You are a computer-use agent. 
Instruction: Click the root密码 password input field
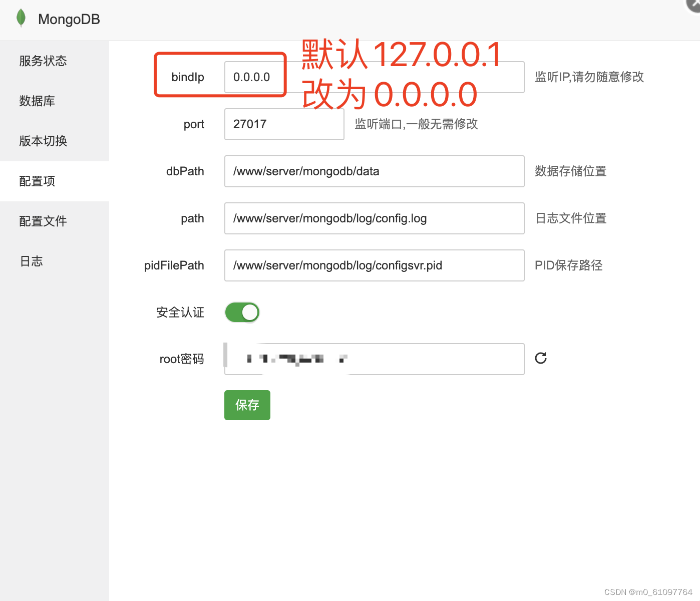pos(375,359)
